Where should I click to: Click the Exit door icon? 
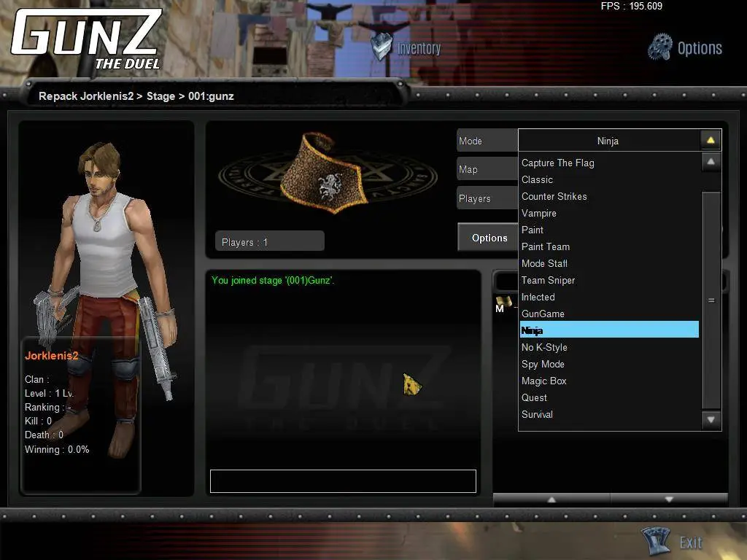[x=656, y=541]
